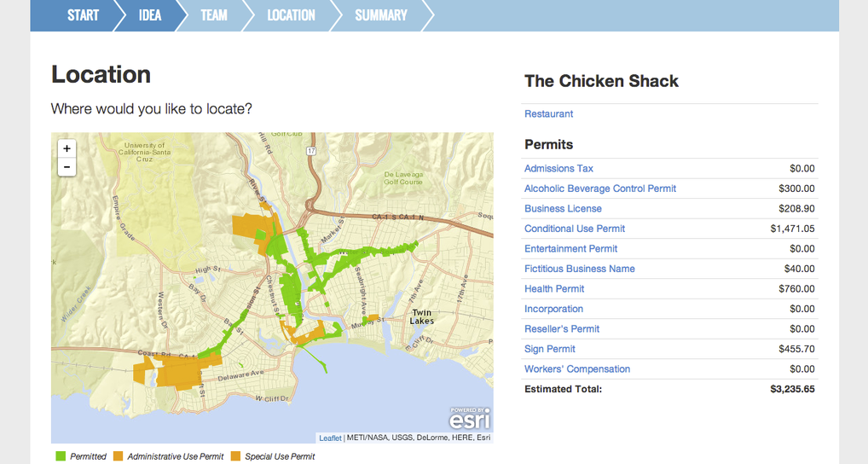
Task: Open the Restaurant business type link
Action: (548, 114)
